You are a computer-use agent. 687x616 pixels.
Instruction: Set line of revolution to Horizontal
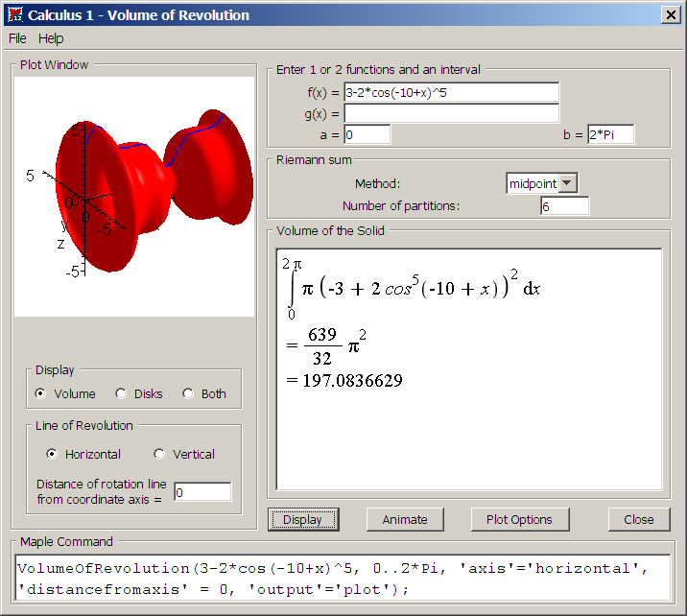click(52, 454)
